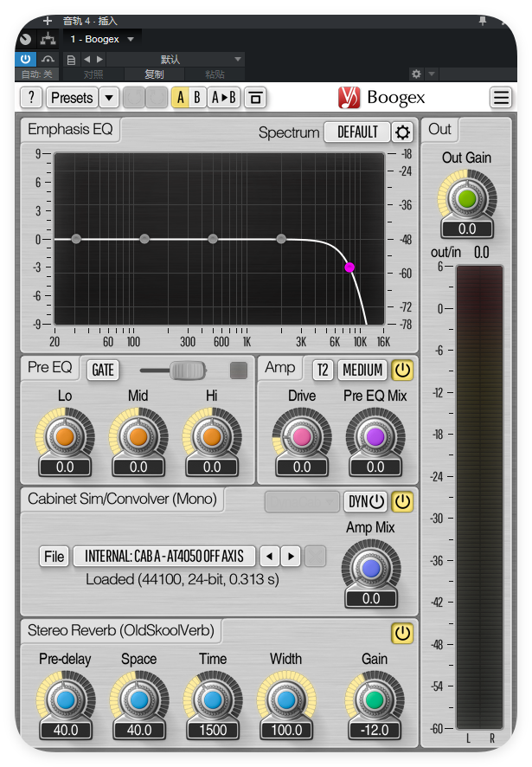The width and height of the screenshot is (532, 767).
Task: Click the fourth grey EQ band point
Action: (x=280, y=239)
